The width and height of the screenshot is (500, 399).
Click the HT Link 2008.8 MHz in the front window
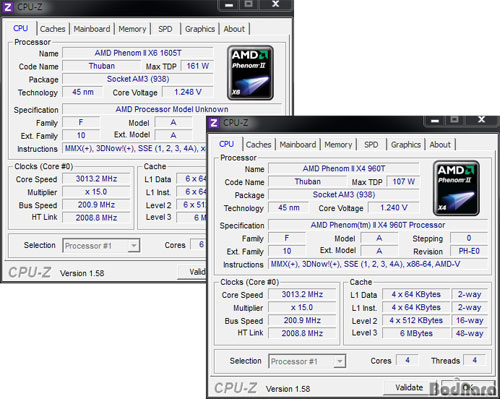(x=302, y=333)
